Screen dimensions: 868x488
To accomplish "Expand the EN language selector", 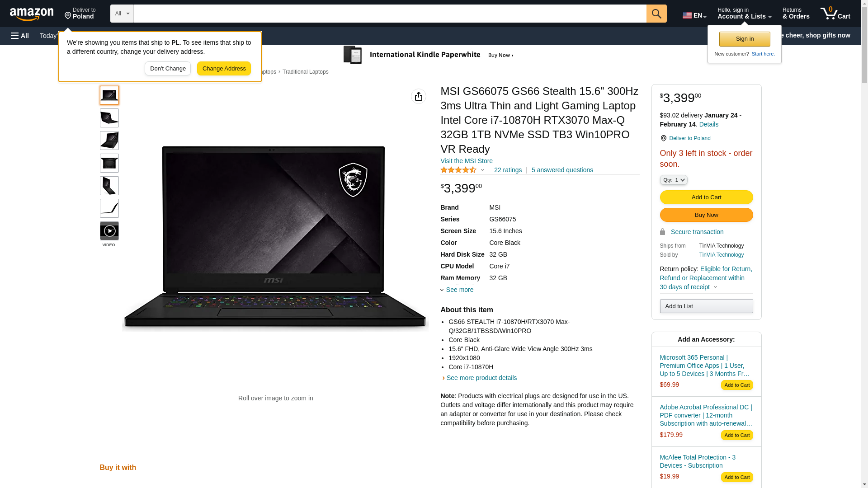I will [x=694, y=15].
